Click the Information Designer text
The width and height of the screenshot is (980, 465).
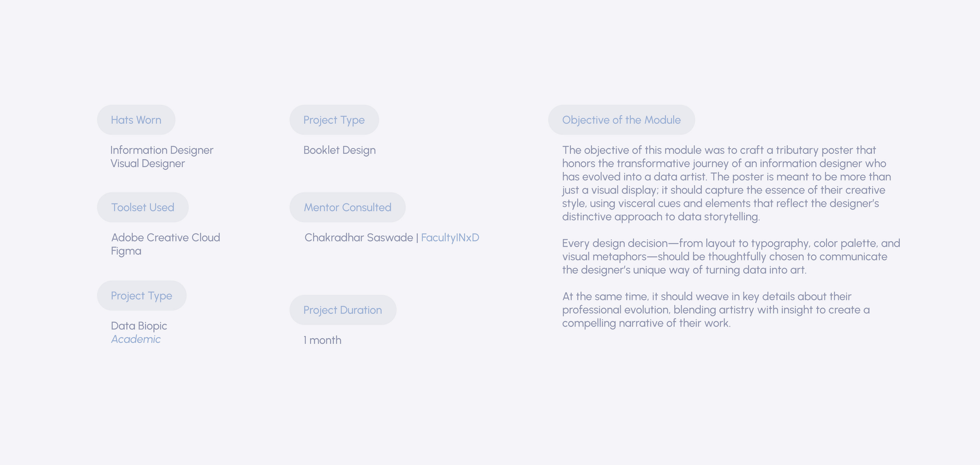pyautogui.click(x=162, y=150)
